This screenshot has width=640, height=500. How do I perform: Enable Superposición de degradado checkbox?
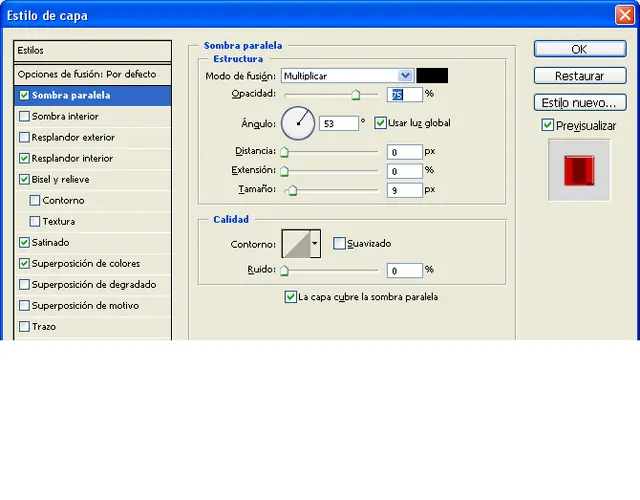[24, 284]
